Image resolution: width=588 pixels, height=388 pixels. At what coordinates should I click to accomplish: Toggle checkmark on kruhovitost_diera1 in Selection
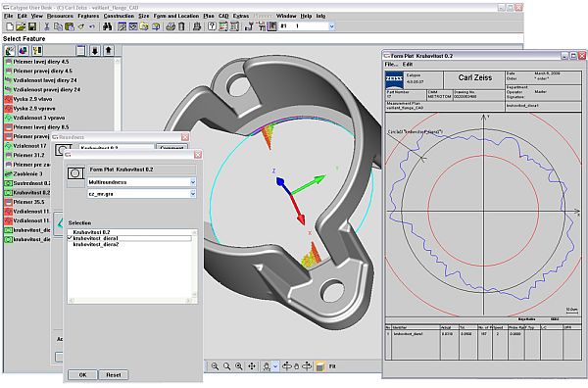(x=71, y=238)
